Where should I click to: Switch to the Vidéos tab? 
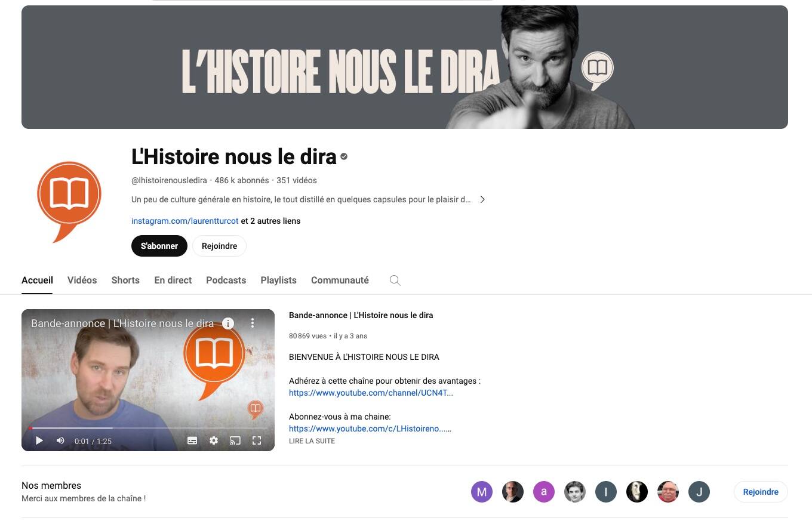pos(82,280)
